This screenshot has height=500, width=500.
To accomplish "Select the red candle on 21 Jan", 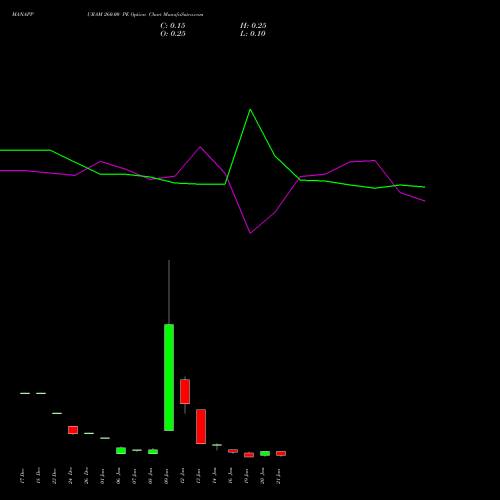I will tap(281, 453).
